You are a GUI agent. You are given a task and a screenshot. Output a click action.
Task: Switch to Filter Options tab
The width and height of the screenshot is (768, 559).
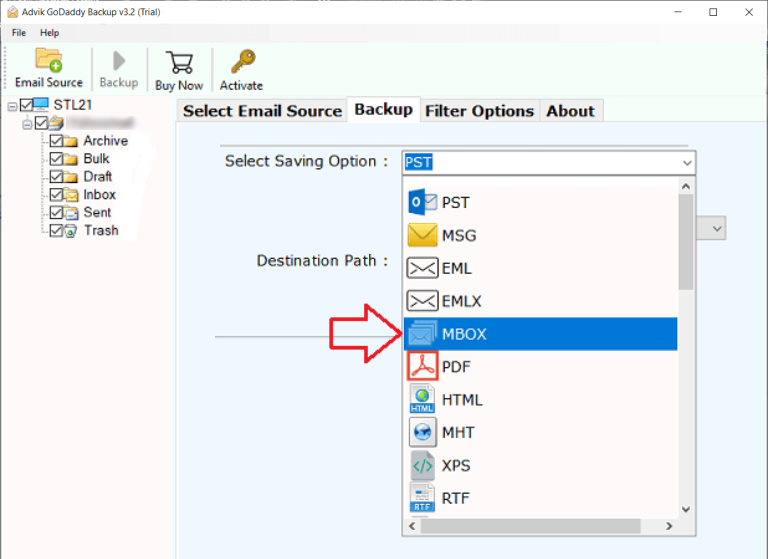[x=479, y=111]
